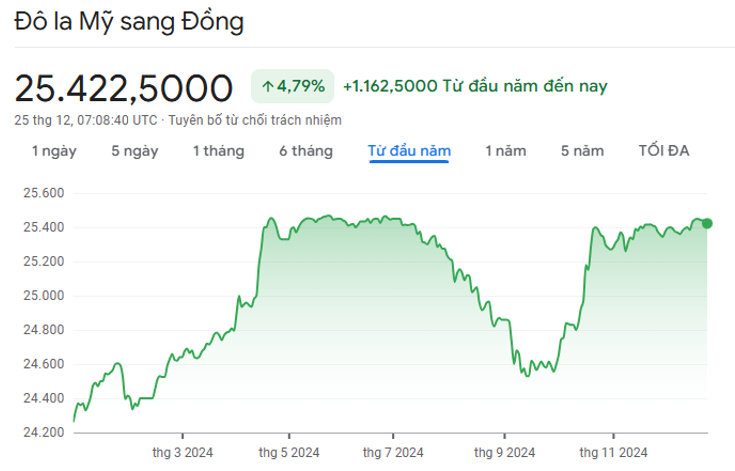
Task: Show the "6 tháng" chart view
Action: click(x=306, y=151)
